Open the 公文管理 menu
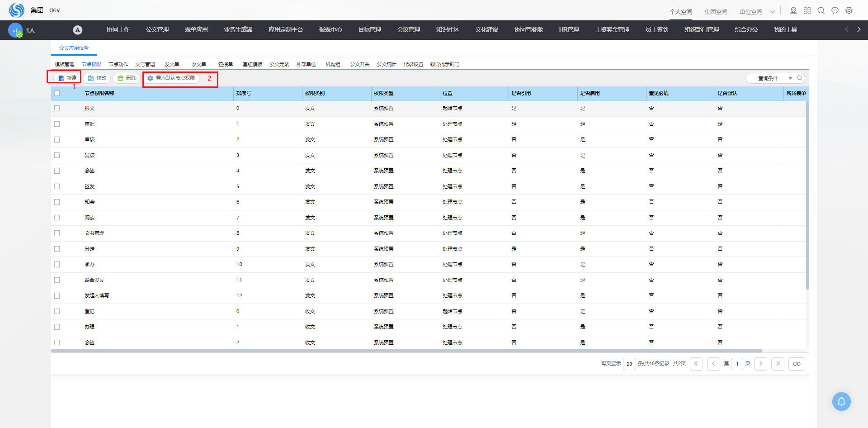Viewport: 868px width, 428px height. click(x=157, y=30)
